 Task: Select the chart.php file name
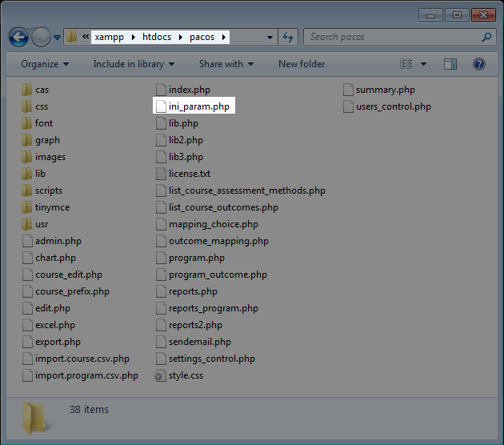click(56, 258)
